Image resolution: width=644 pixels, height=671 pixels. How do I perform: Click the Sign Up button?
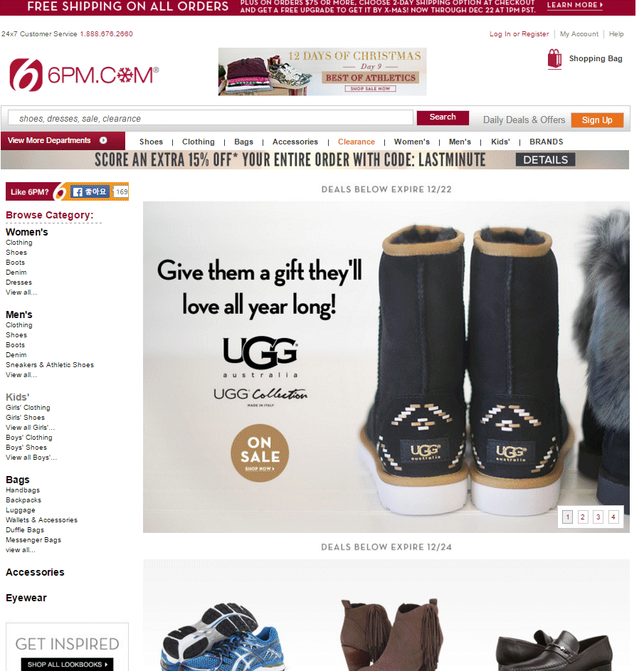[x=597, y=120]
